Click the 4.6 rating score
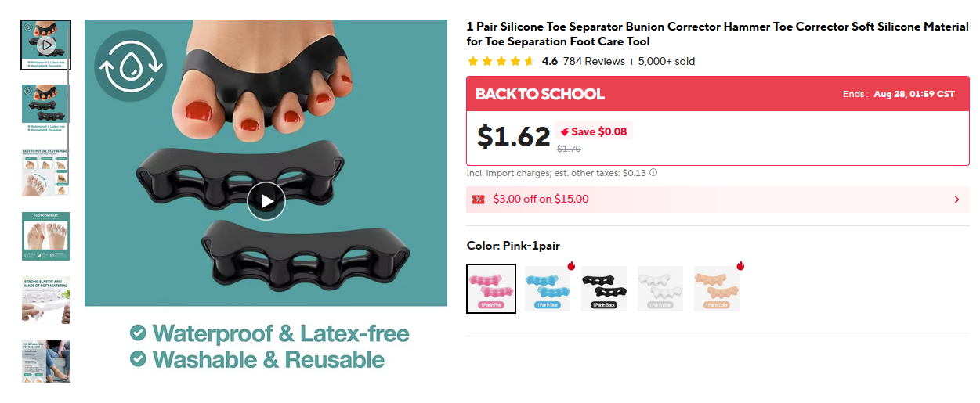Viewport: 980px width, 403px height. click(x=549, y=61)
